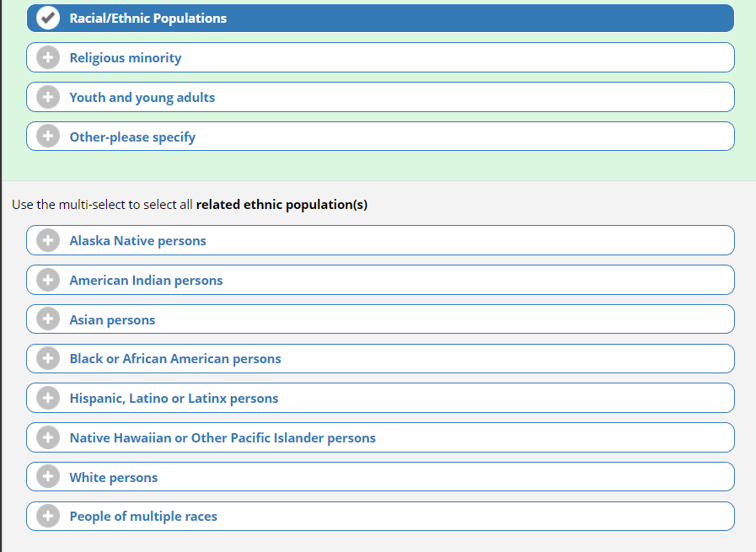Image resolution: width=756 pixels, height=552 pixels.
Task: Choose the Youth and young adults label
Action: pyautogui.click(x=142, y=98)
